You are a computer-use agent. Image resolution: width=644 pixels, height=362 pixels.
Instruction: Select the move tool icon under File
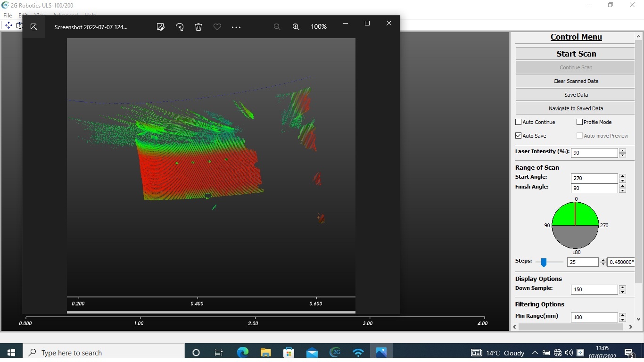click(8, 25)
